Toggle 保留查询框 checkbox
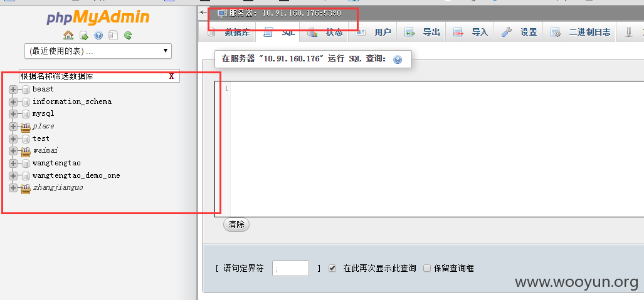 click(427, 269)
